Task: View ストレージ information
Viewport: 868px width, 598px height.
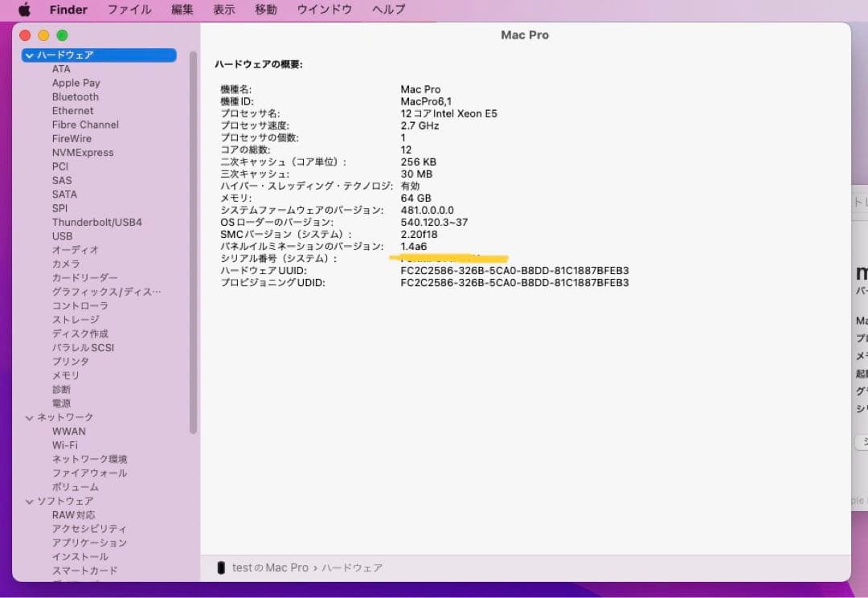Action: [74, 319]
